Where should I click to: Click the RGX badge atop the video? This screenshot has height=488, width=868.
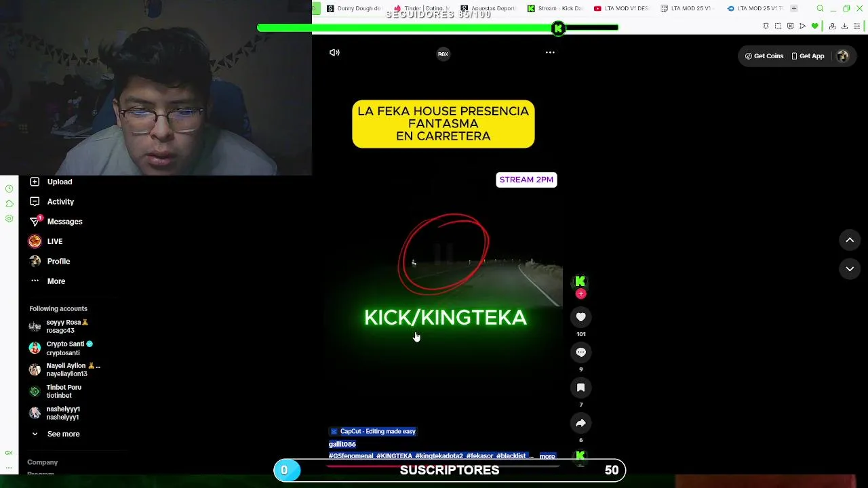443,54
